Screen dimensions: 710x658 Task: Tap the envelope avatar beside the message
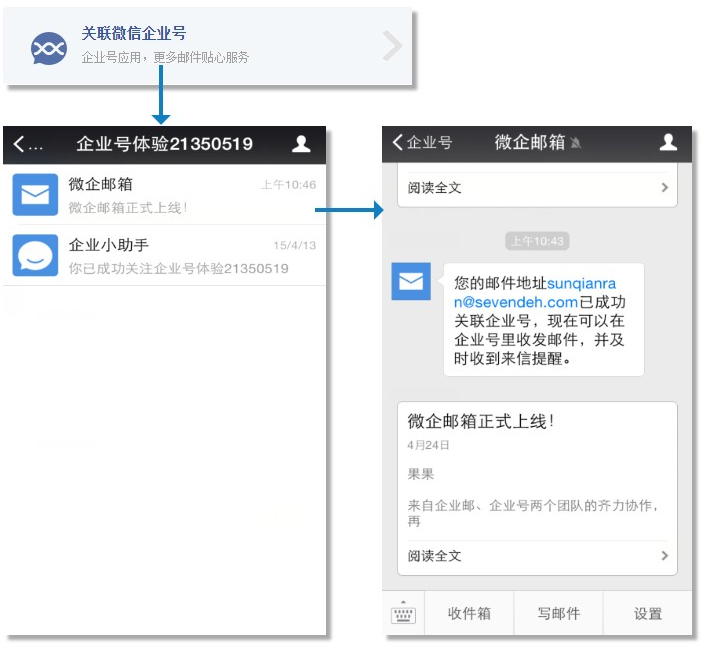pyautogui.click(x=411, y=281)
